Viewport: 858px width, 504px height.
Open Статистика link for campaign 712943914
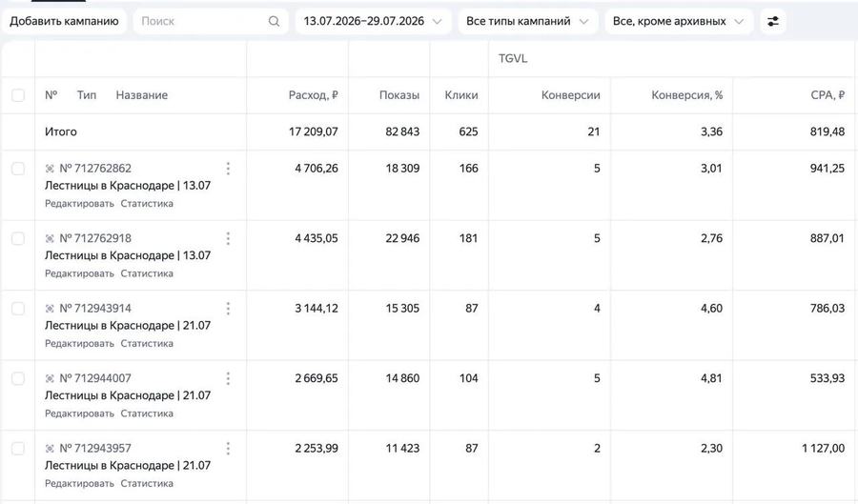147,343
